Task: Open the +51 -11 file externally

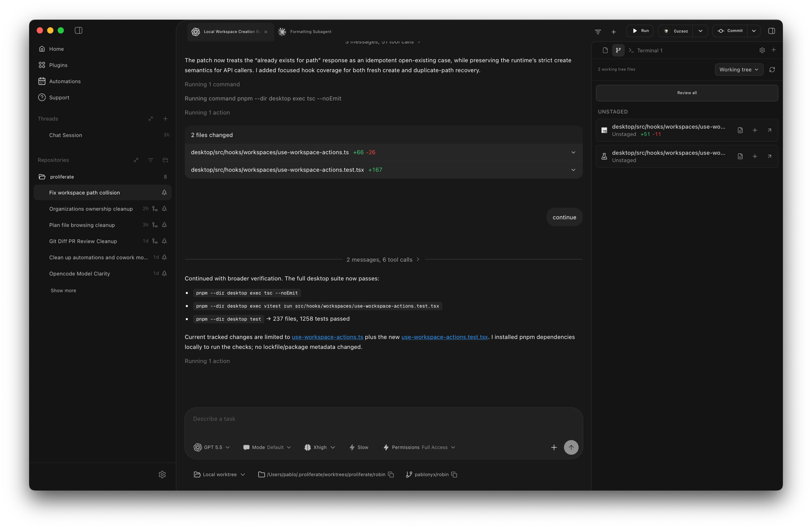Action: click(769, 130)
